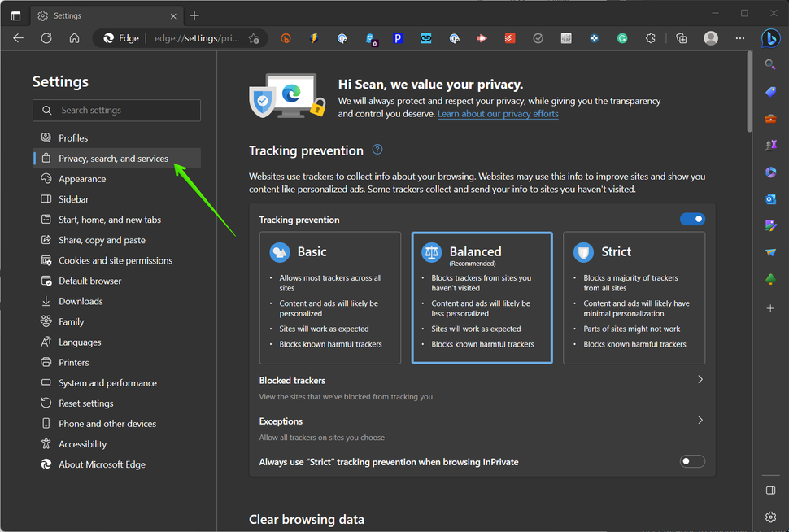Open Search in the Edge sidebar
The height and width of the screenshot is (532, 789).
(770, 64)
